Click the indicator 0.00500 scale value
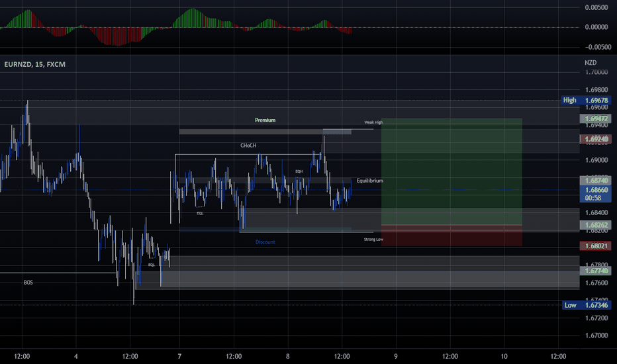 click(x=596, y=7)
